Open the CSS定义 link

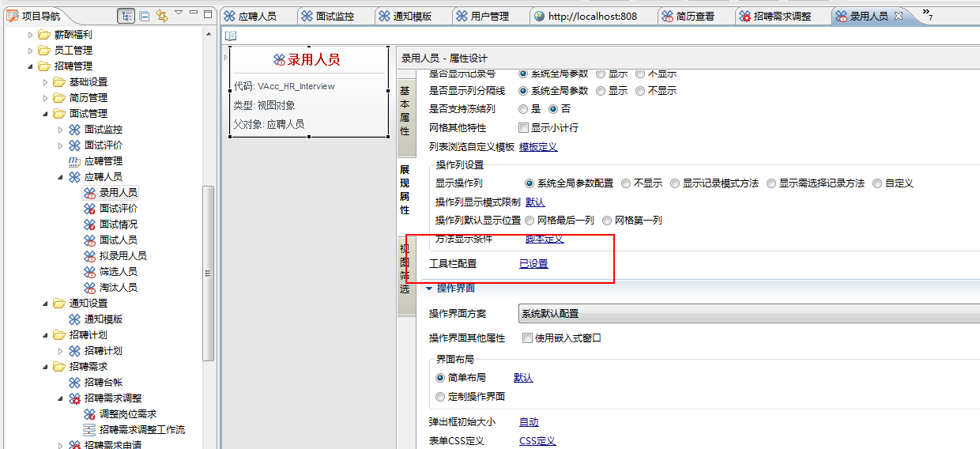pos(537,441)
